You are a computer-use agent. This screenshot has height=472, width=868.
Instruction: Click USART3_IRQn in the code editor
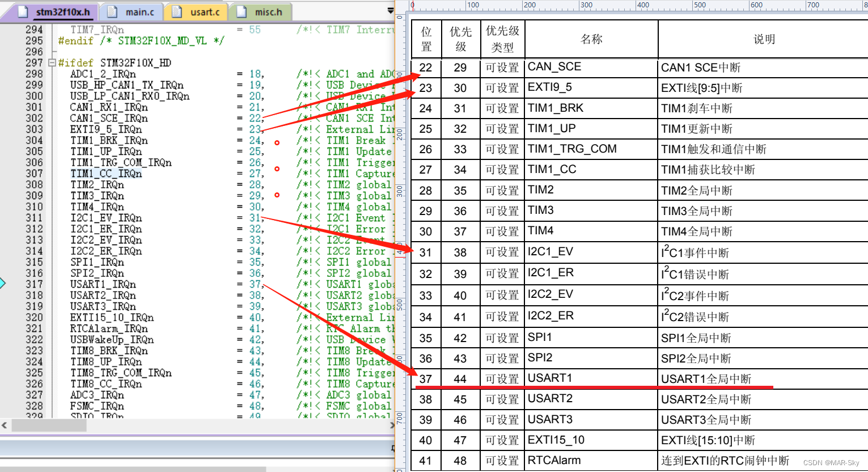click(x=103, y=306)
